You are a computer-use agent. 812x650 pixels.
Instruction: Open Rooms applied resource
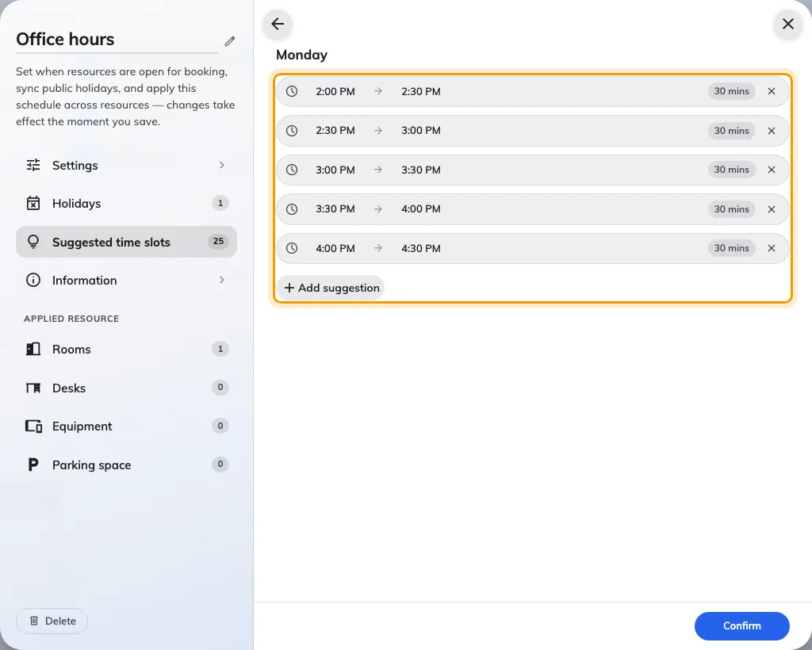tap(126, 350)
